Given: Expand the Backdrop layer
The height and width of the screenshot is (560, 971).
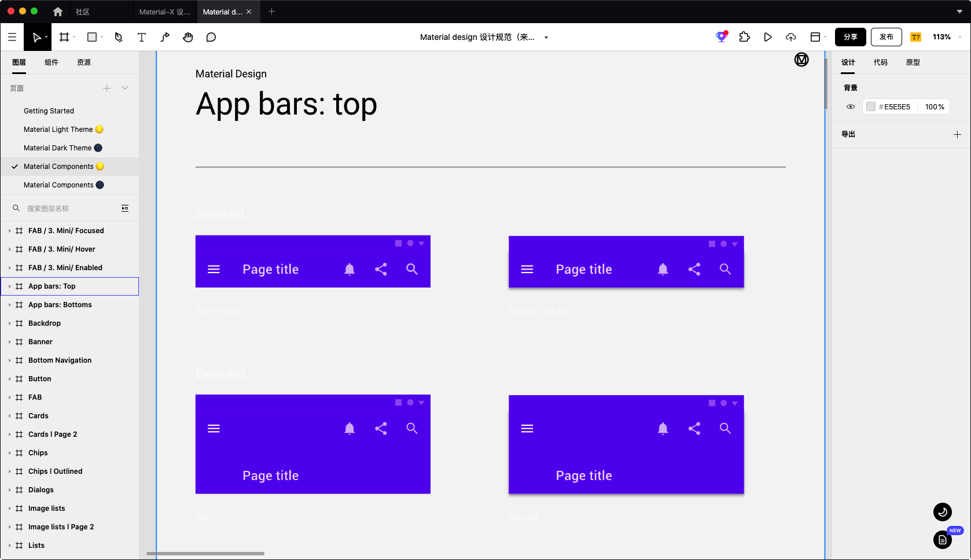Looking at the screenshot, I should click(10, 323).
